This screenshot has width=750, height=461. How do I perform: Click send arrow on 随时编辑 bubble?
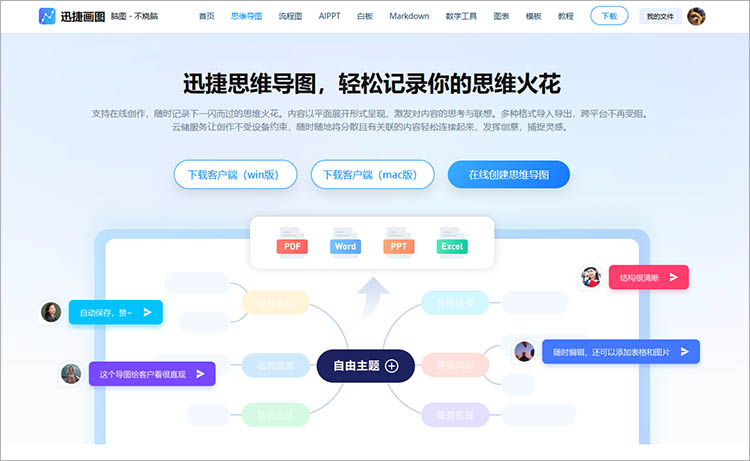pos(684,352)
